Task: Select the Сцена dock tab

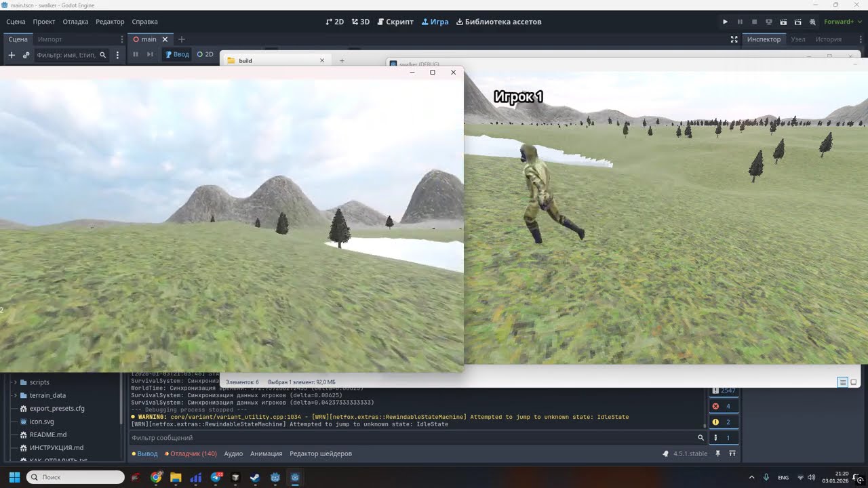Action: [x=18, y=39]
